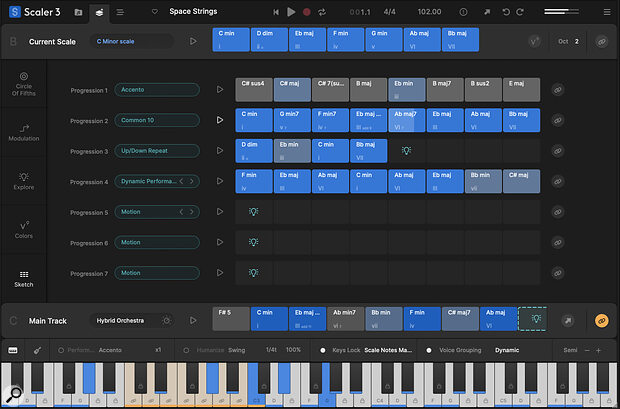Toggle link icon for Progression 1
Screen dimensions: 620x409
tap(558, 90)
